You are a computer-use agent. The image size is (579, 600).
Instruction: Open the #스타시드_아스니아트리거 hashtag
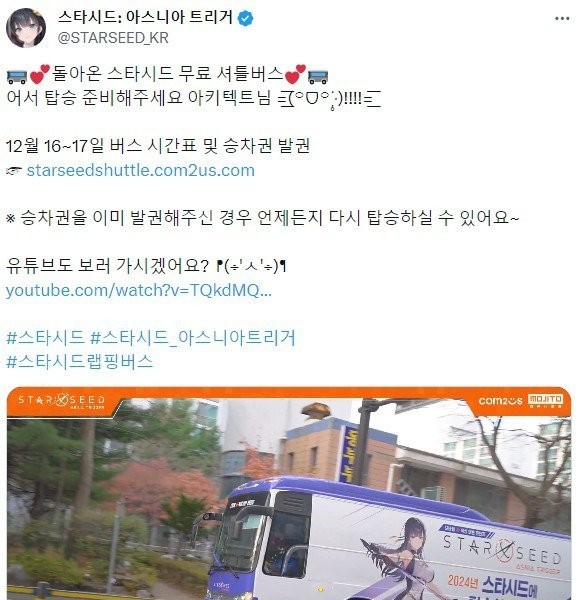193,338
